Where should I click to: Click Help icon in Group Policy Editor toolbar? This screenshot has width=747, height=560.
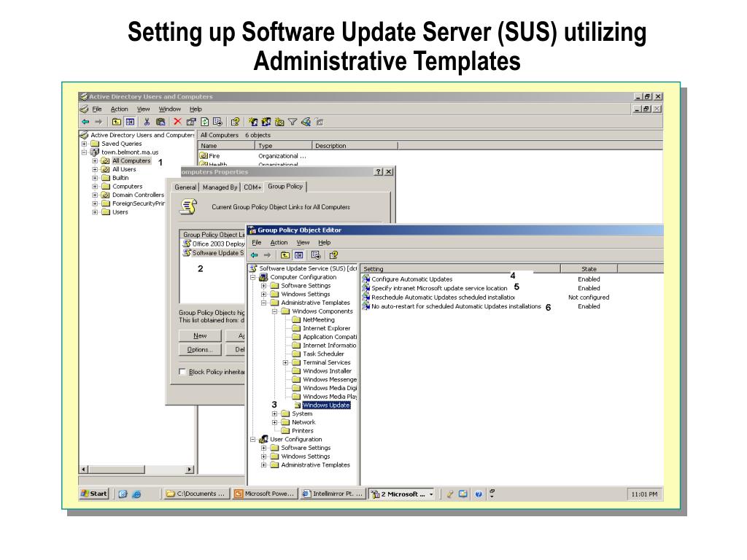click(x=333, y=255)
